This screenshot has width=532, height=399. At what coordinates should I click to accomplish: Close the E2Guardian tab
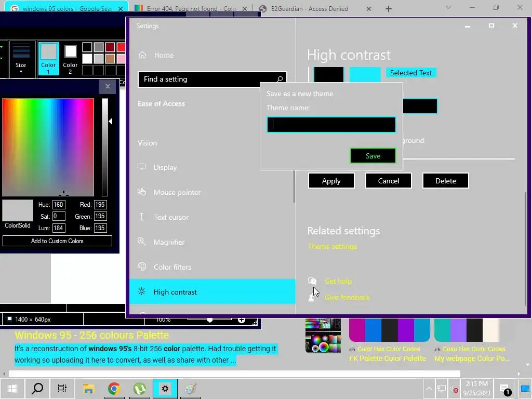(369, 9)
